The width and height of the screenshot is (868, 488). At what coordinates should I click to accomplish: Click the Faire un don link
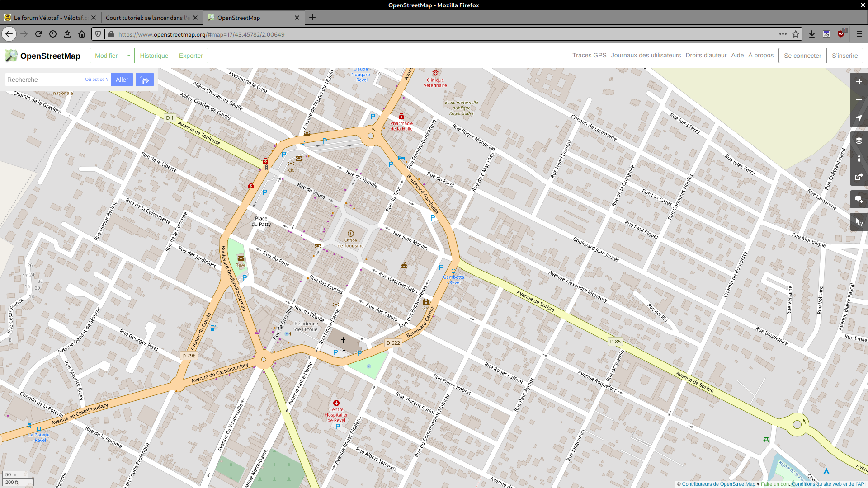tap(775, 484)
